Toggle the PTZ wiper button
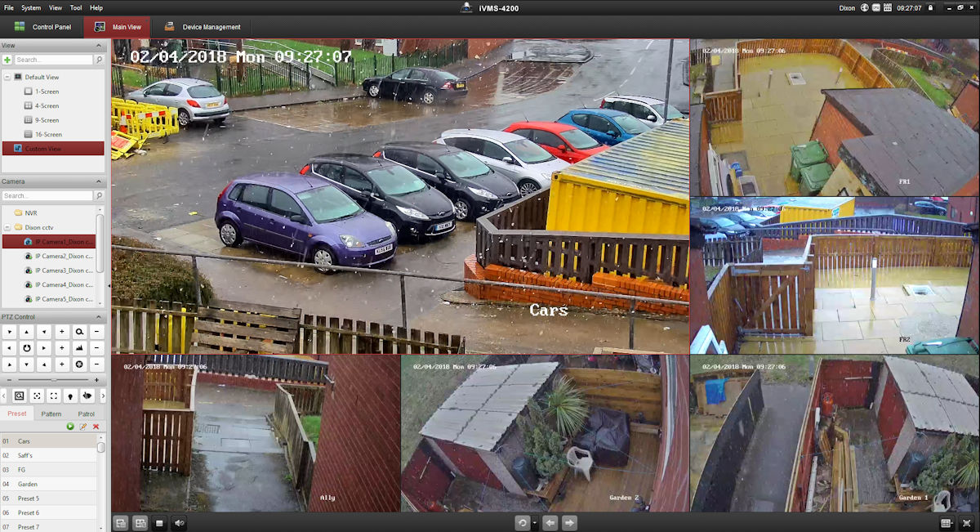The image size is (980, 532). click(87, 396)
